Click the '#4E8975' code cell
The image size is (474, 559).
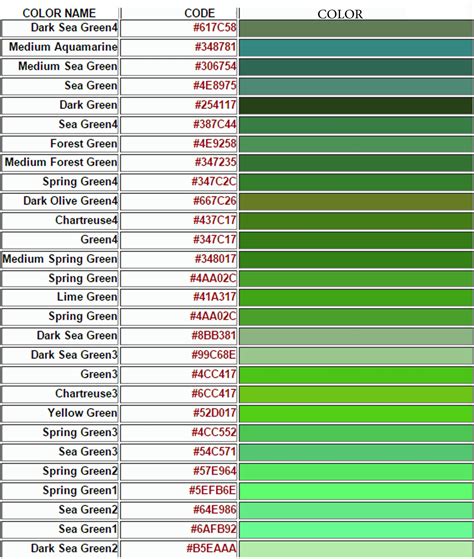pos(179,86)
